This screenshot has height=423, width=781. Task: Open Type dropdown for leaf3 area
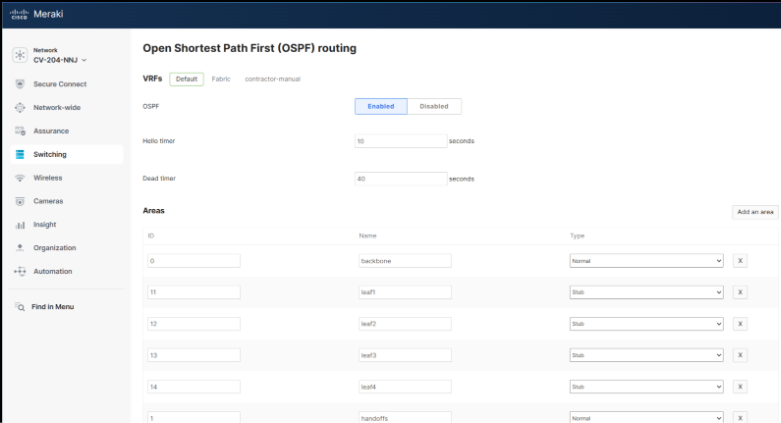click(x=647, y=355)
